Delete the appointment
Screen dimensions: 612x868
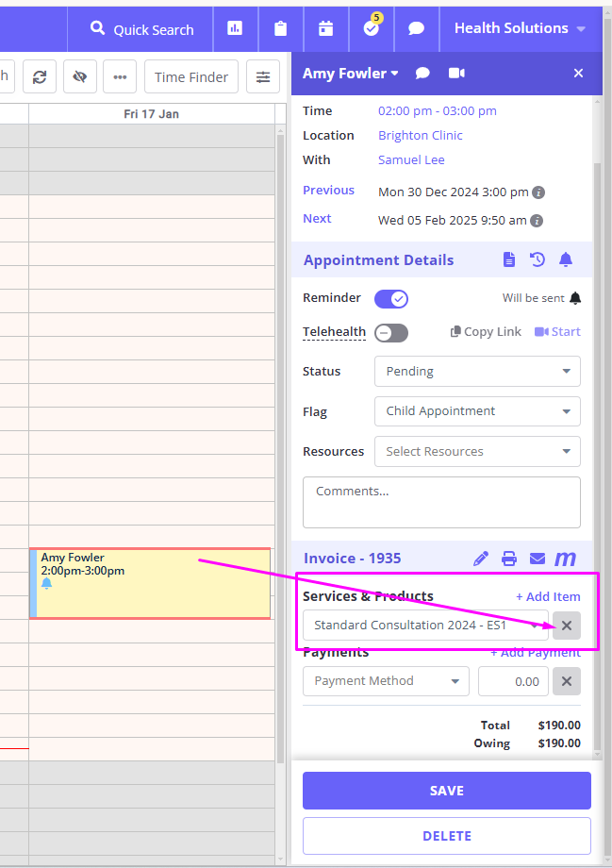pyautogui.click(x=447, y=836)
